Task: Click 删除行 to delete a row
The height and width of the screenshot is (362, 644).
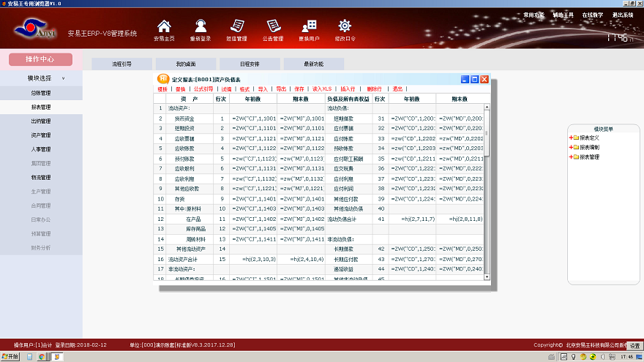Action: (x=374, y=89)
